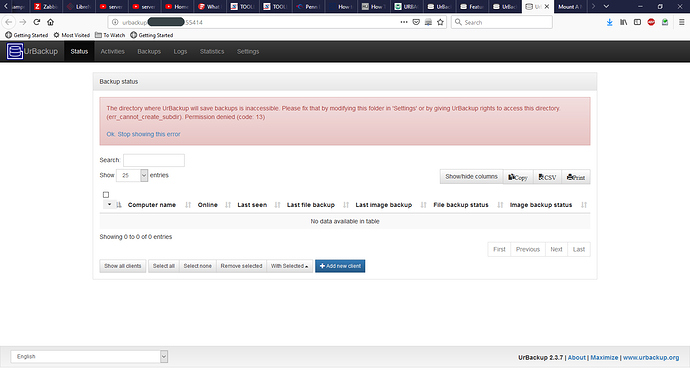Click the Select all button

pyautogui.click(x=164, y=266)
